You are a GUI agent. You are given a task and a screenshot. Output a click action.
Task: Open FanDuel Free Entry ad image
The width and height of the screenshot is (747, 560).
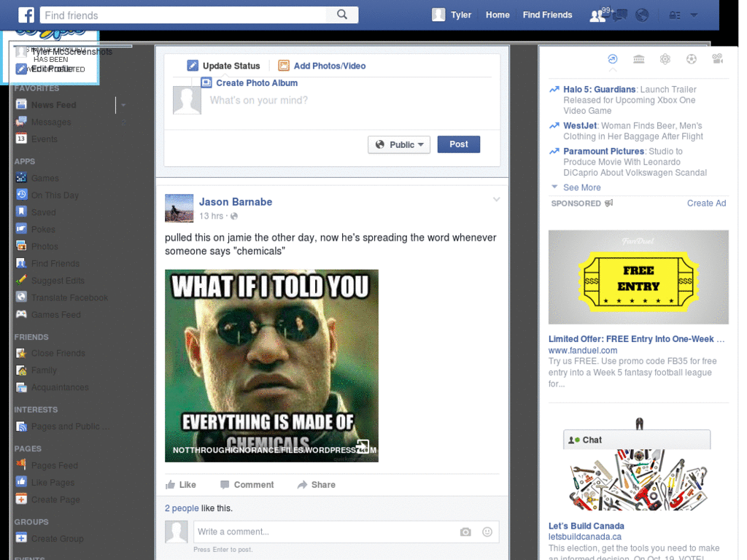coord(638,277)
